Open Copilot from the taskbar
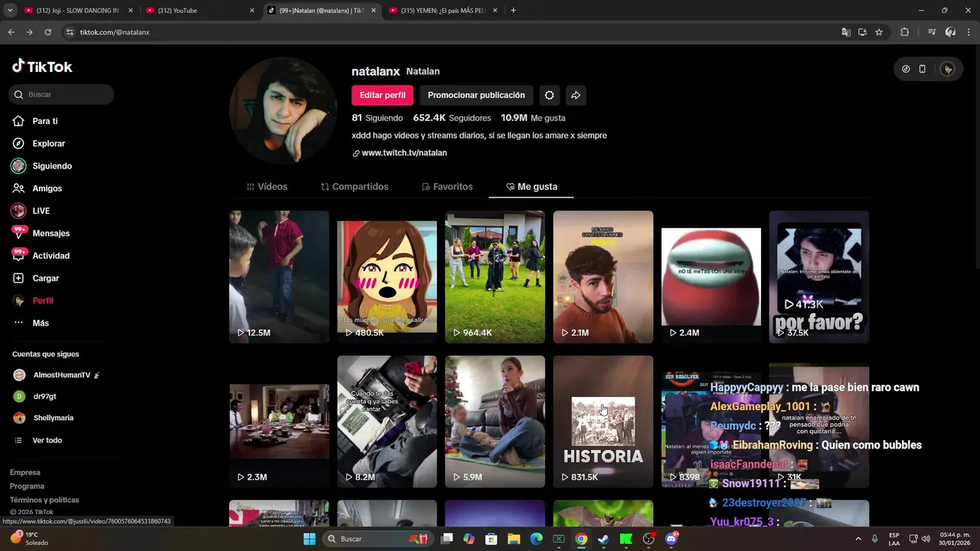Image resolution: width=980 pixels, height=551 pixels. 469,539
